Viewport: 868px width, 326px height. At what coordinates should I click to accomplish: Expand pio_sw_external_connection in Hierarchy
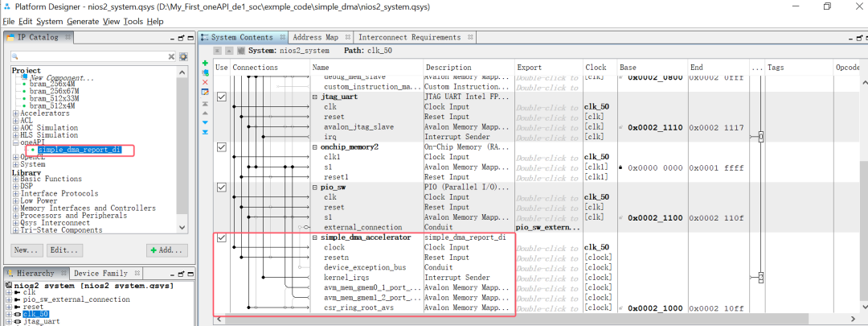click(x=9, y=299)
